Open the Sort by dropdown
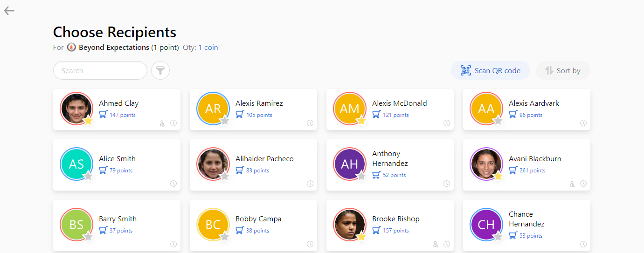This screenshot has height=253, width=644. pyautogui.click(x=563, y=70)
